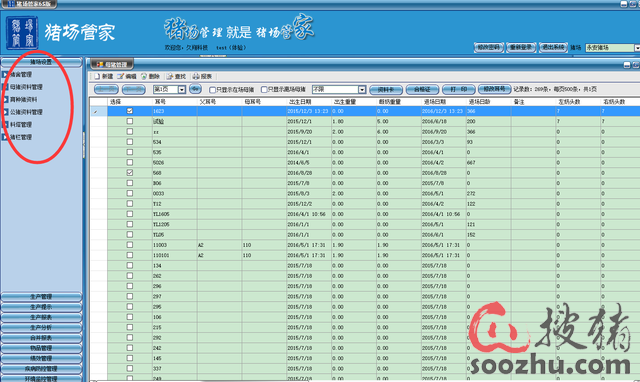Click the 打印 print button
This screenshot has width=640, height=382.
pos(459,89)
